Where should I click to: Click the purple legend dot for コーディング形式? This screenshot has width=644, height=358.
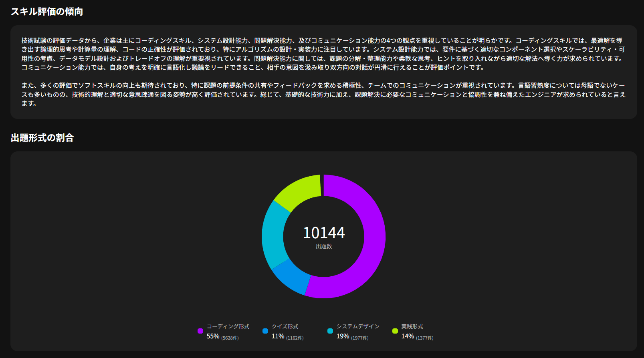[x=200, y=331]
